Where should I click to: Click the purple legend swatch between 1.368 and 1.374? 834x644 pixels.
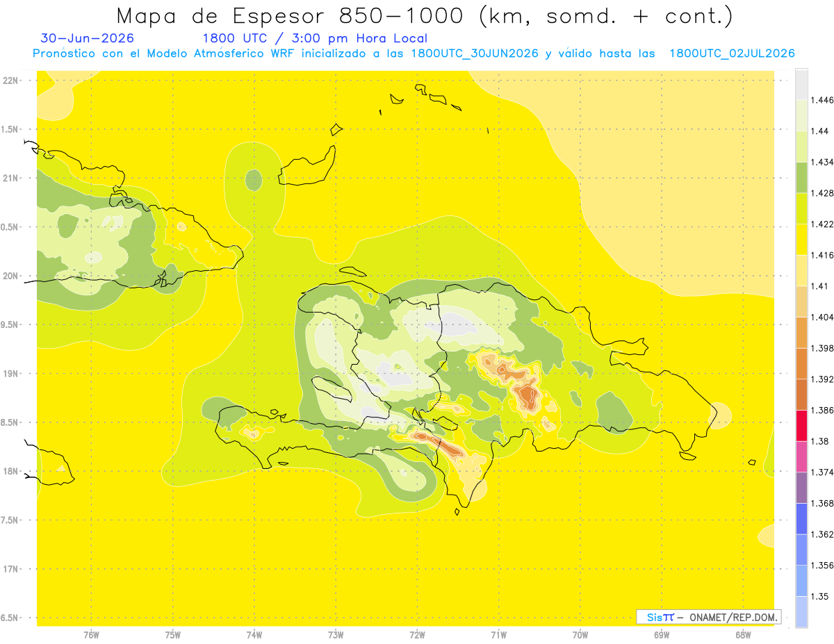pos(801,488)
